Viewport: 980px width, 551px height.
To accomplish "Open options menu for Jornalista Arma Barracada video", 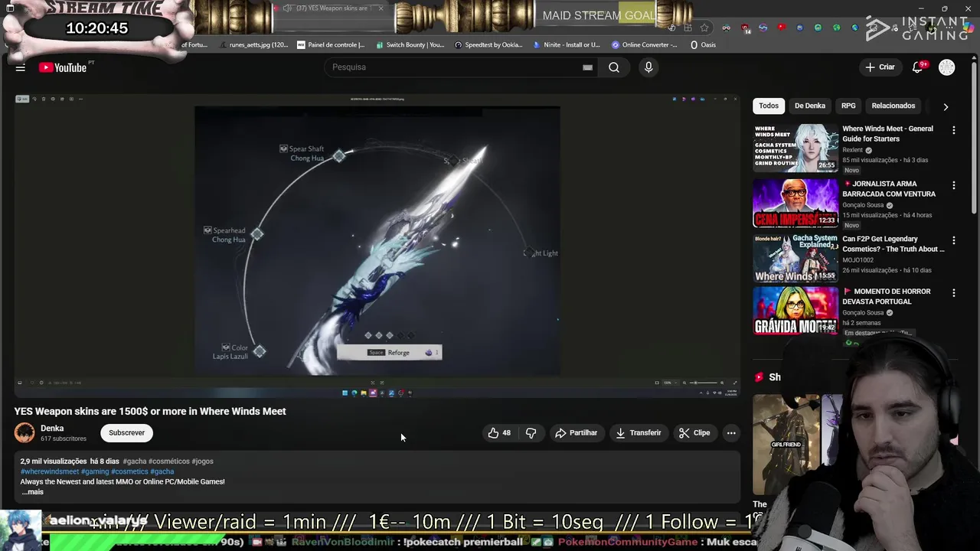I will point(954,185).
